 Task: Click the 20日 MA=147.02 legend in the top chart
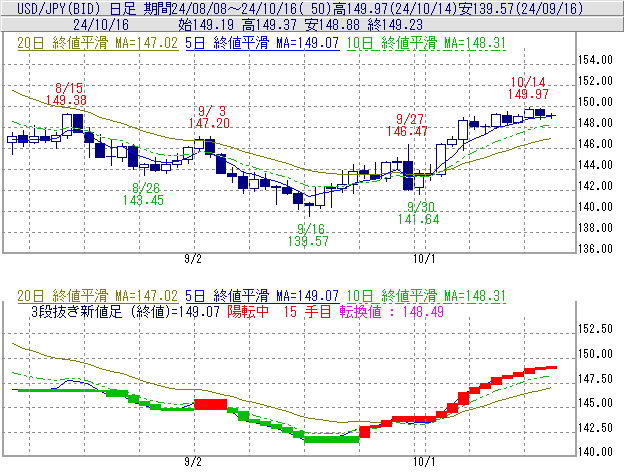[98, 43]
